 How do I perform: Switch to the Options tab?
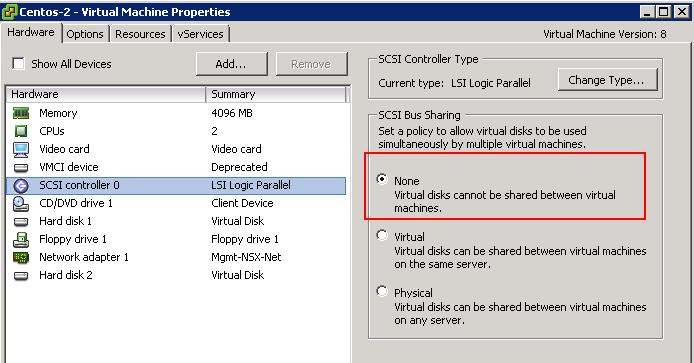click(x=85, y=34)
